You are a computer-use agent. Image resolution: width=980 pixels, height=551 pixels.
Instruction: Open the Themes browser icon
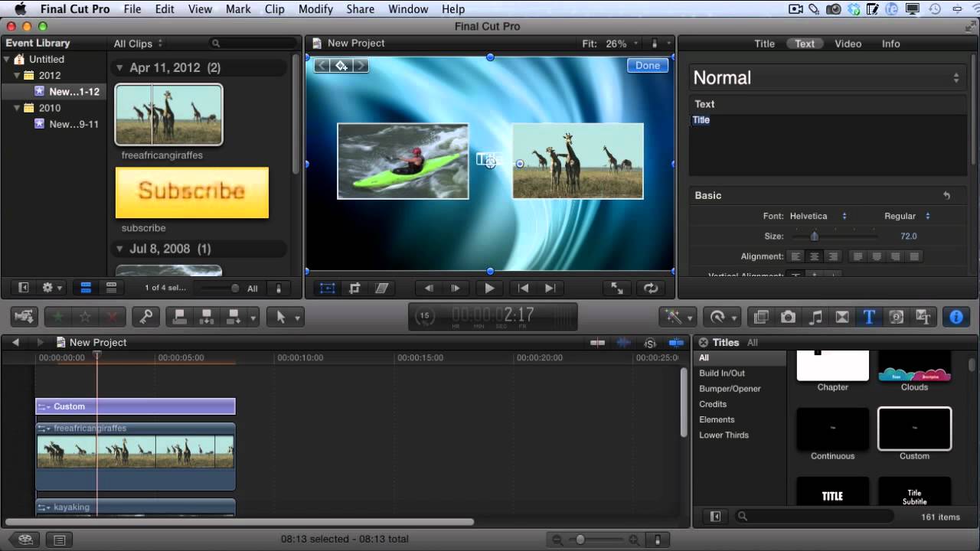(x=923, y=317)
